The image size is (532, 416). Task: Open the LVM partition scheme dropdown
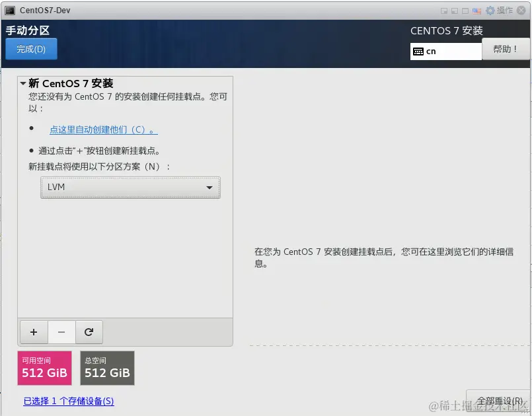130,188
